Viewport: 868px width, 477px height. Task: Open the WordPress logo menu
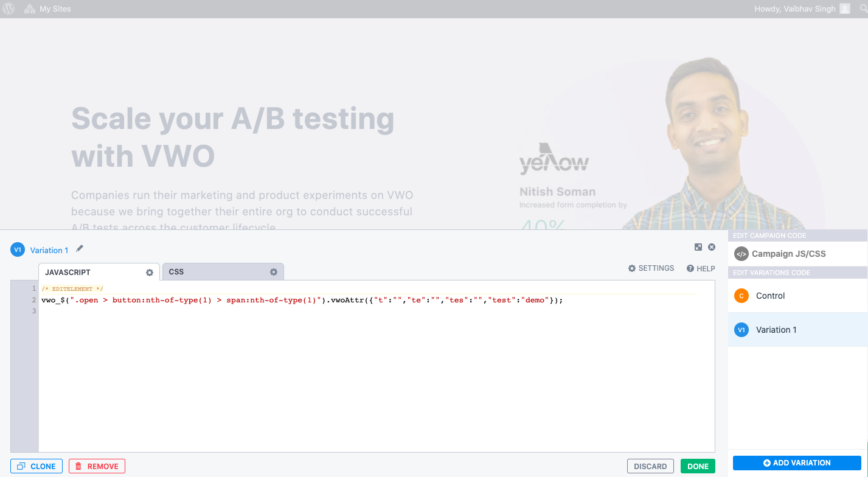point(9,9)
